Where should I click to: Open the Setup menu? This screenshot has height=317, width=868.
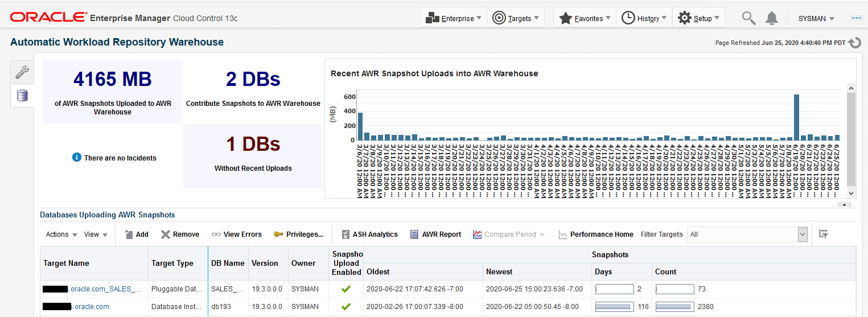(x=698, y=18)
